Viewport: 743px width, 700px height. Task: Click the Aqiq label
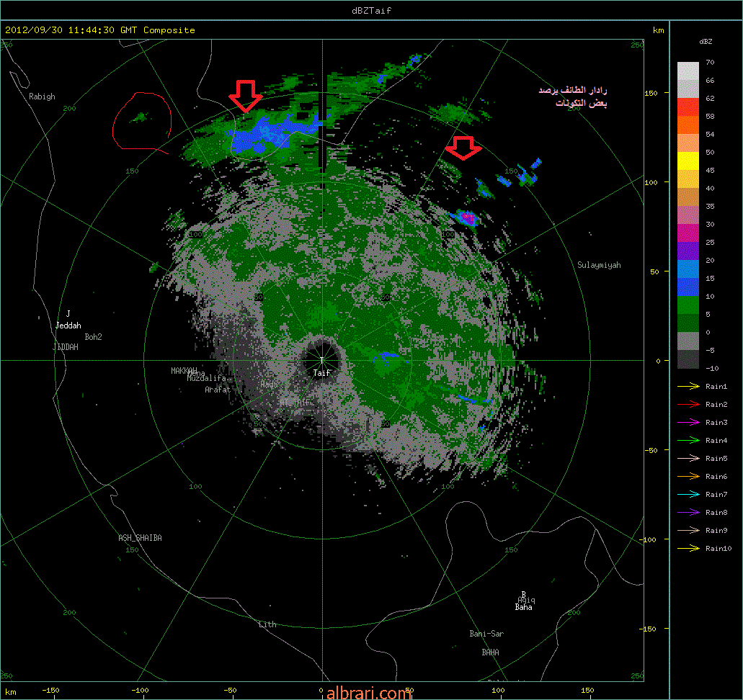click(527, 600)
